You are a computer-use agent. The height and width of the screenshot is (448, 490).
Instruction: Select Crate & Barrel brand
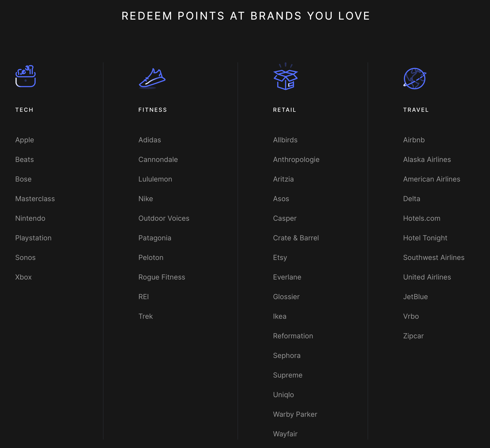pos(296,238)
